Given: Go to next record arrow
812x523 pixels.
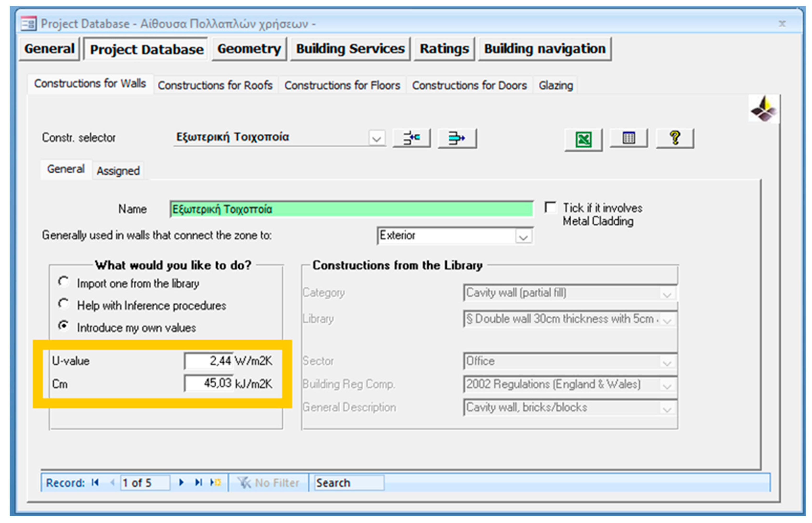Looking at the screenshot, I should click(181, 482).
